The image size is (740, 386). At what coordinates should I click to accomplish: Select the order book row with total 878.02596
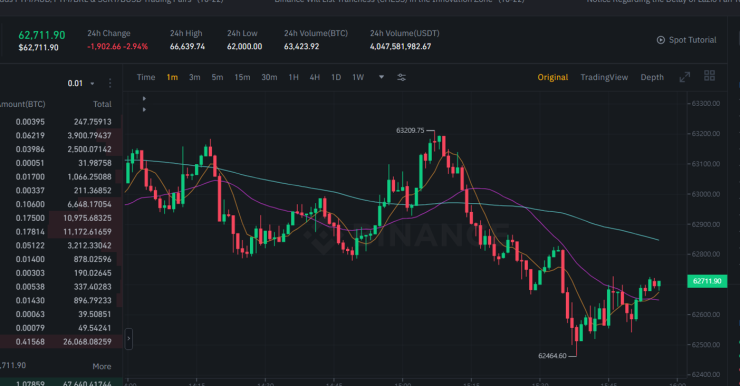(x=61, y=259)
